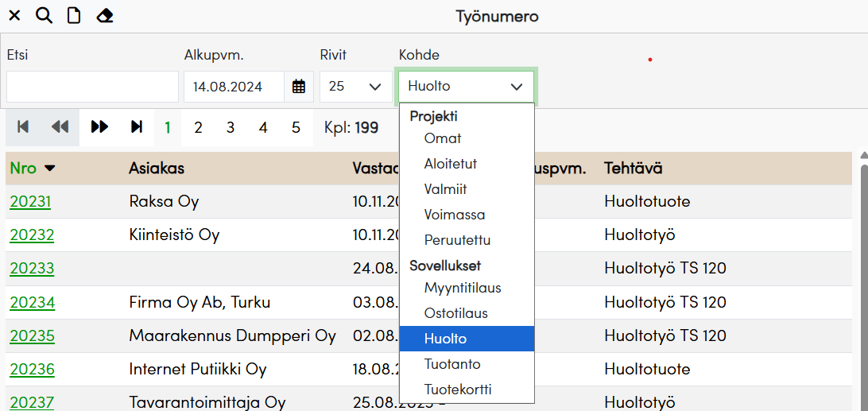
Task: Jump to last page of results
Action: [x=137, y=127]
